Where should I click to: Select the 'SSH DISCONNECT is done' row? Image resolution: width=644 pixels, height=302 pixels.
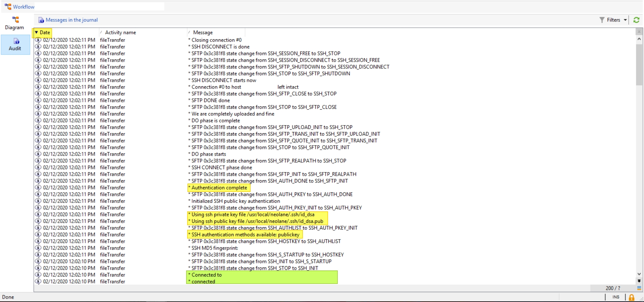(x=220, y=47)
